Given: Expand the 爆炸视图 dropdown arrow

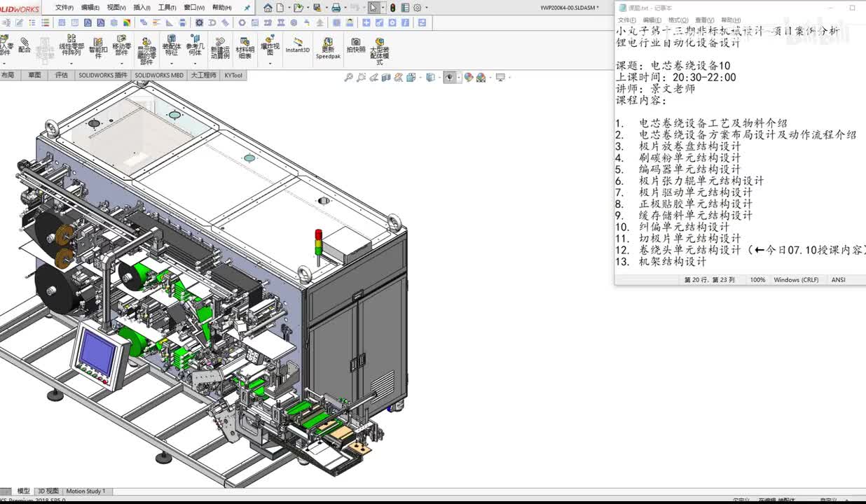Looking at the screenshot, I should click(270, 63).
